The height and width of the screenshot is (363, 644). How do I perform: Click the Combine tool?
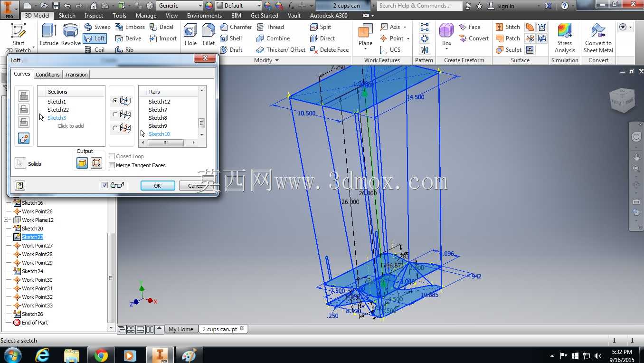(273, 38)
